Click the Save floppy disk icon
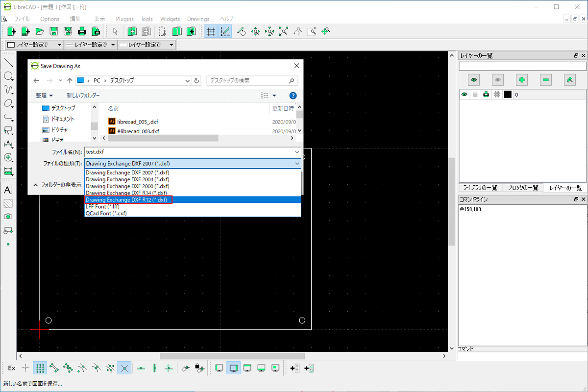 click(x=54, y=31)
